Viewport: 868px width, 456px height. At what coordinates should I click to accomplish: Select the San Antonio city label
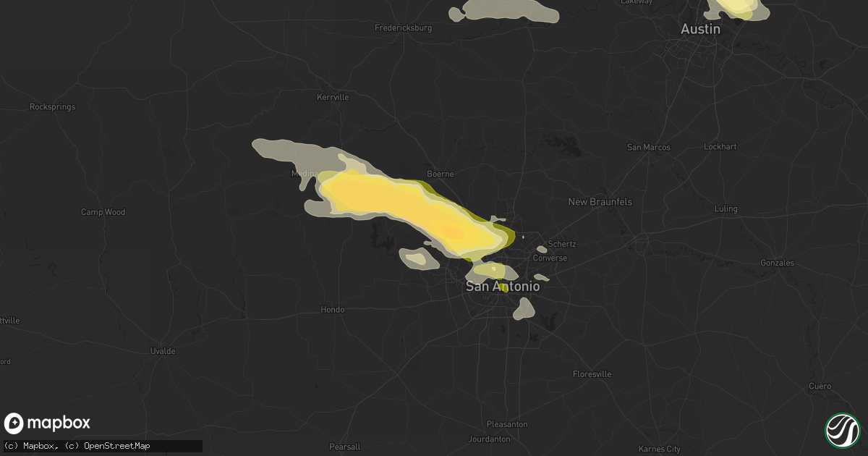tap(503, 287)
